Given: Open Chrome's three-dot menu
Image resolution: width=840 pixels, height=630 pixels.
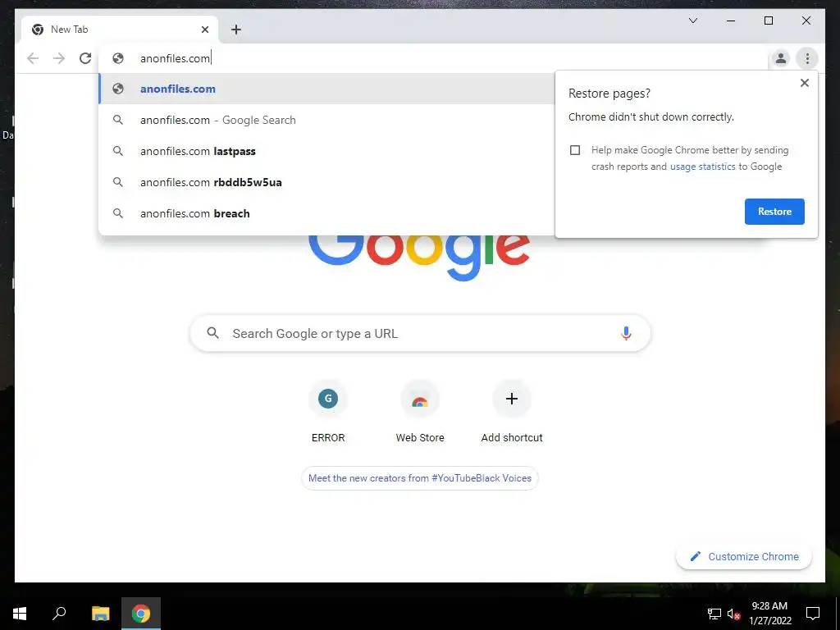Looking at the screenshot, I should (x=807, y=58).
